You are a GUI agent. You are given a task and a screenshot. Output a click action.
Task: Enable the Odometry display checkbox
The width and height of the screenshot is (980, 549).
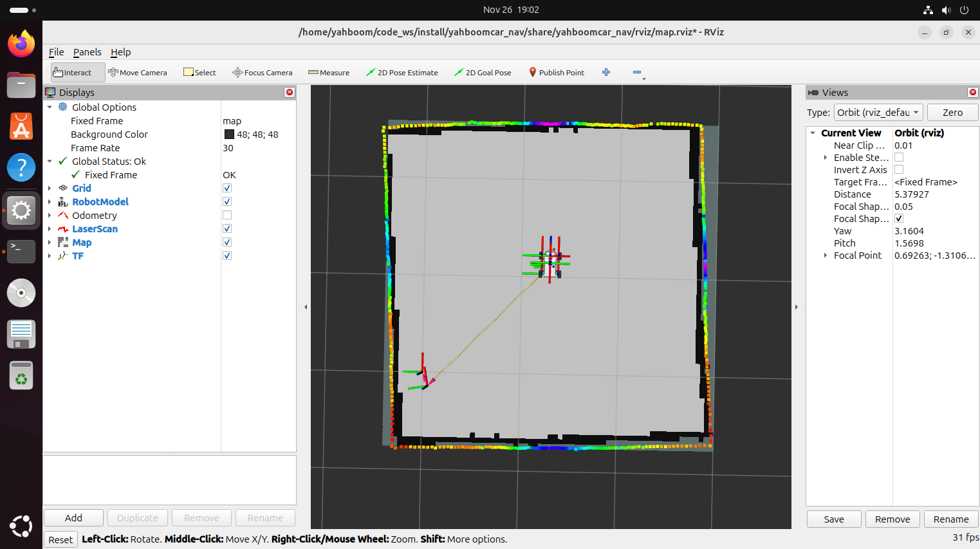coord(227,215)
